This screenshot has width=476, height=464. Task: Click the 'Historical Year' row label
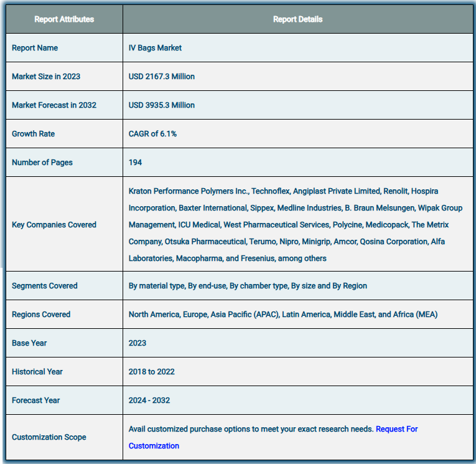click(37, 372)
